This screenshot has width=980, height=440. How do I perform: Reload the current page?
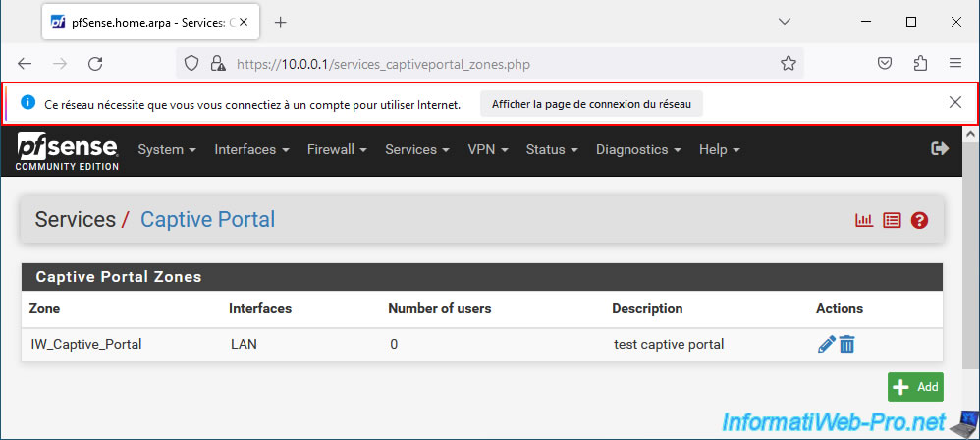[x=95, y=63]
